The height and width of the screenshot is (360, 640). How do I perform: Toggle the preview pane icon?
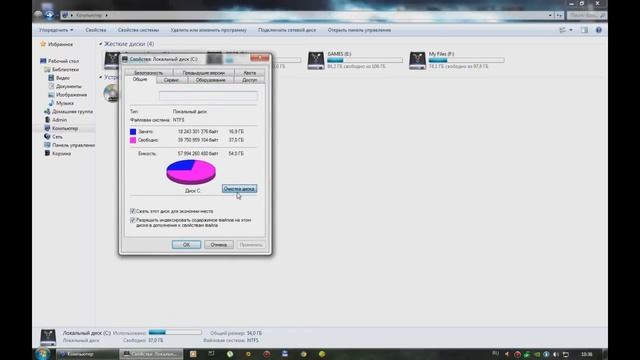coord(584,30)
